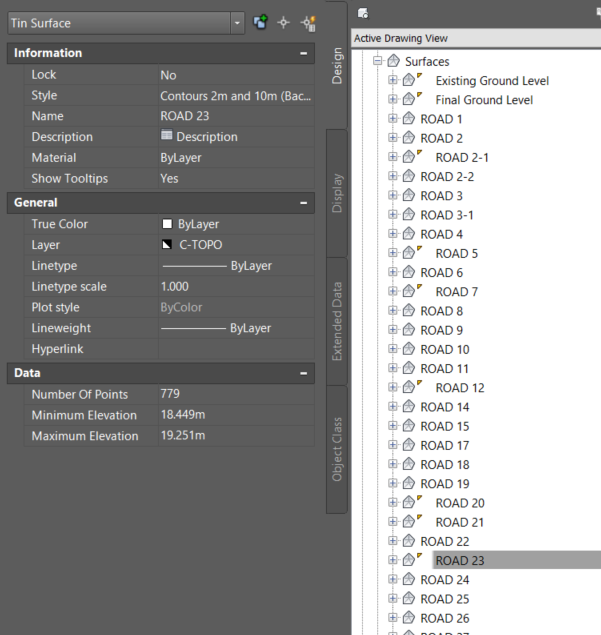This screenshot has width=601, height=635.
Task: Select the ROAD 14 tree item
Action: pyautogui.click(x=445, y=407)
